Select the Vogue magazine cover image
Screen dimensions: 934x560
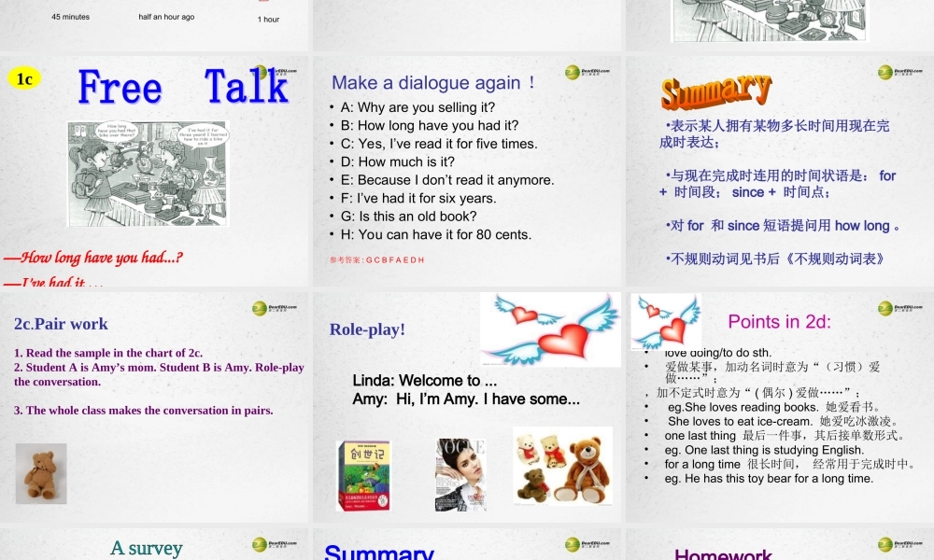460,475
